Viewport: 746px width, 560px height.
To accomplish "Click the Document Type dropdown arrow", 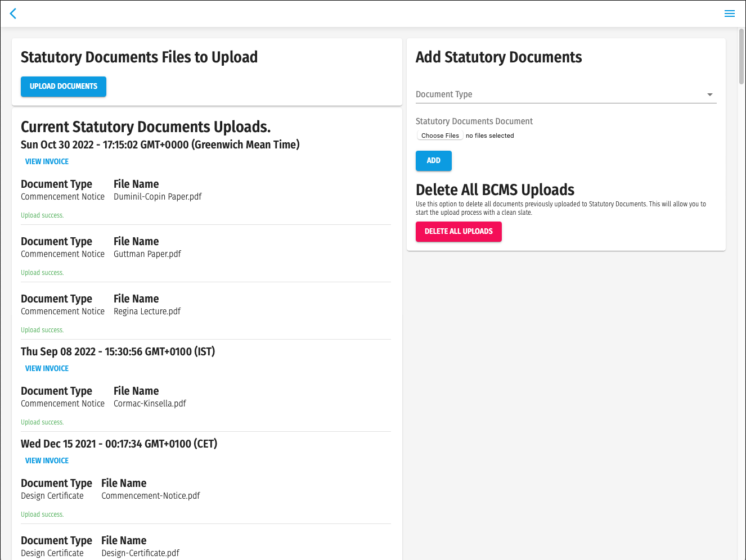I will (x=710, y=94).
